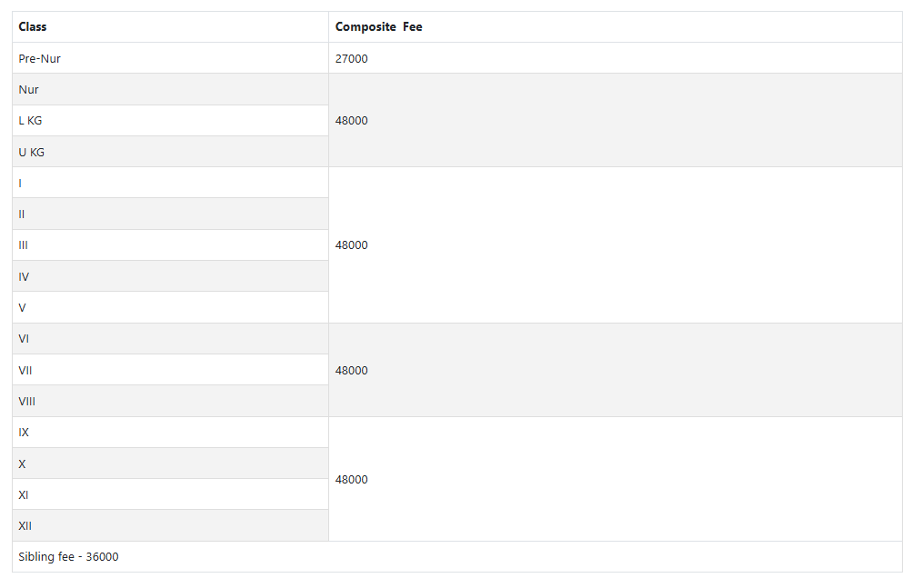This screenshot has height=588, width=911.
Task: Select class I row
Action: click(x=170, y=183)
